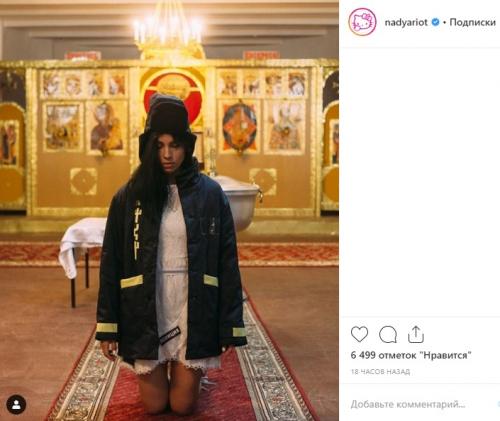Click the black beanie hat in the photo

point(167,114)
